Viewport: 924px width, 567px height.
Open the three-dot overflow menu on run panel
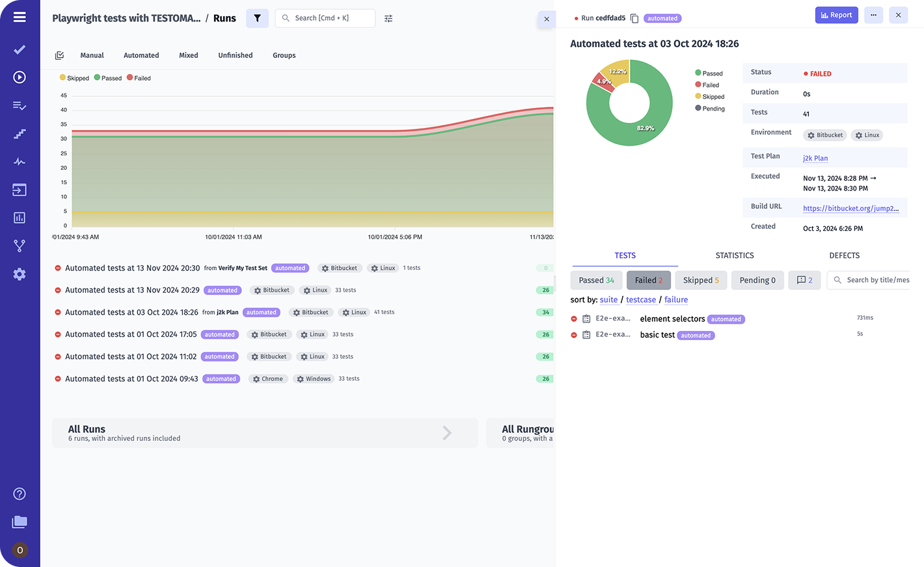tap(873, 14)
